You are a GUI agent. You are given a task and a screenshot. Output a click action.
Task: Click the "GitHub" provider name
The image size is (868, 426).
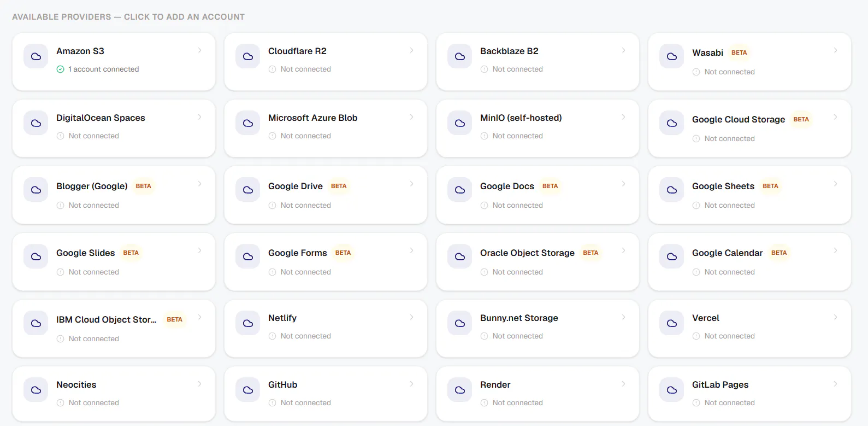[x=283, y=385]
